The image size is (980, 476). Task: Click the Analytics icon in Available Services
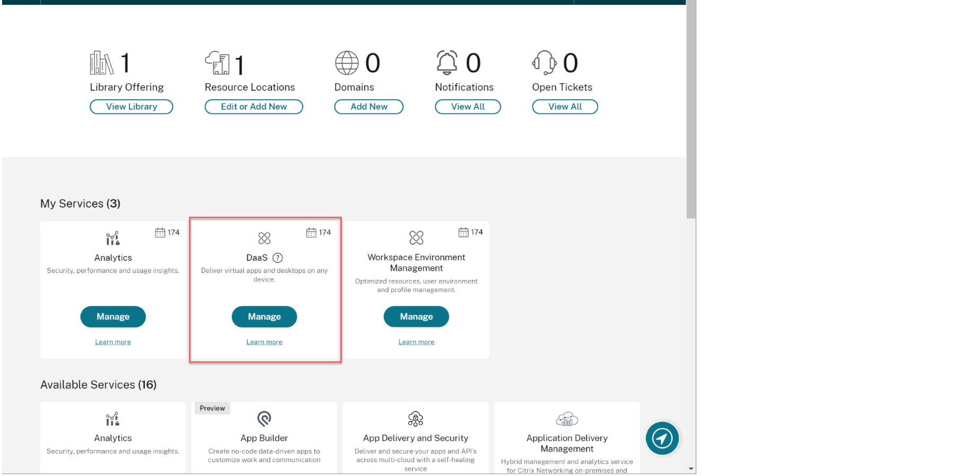tap(112, 419)
